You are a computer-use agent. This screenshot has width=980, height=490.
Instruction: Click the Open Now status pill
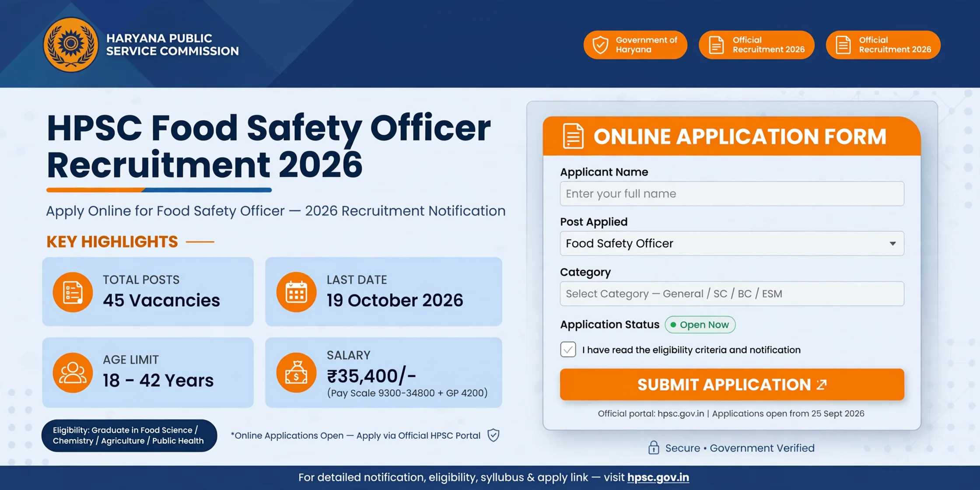(700, 325)
